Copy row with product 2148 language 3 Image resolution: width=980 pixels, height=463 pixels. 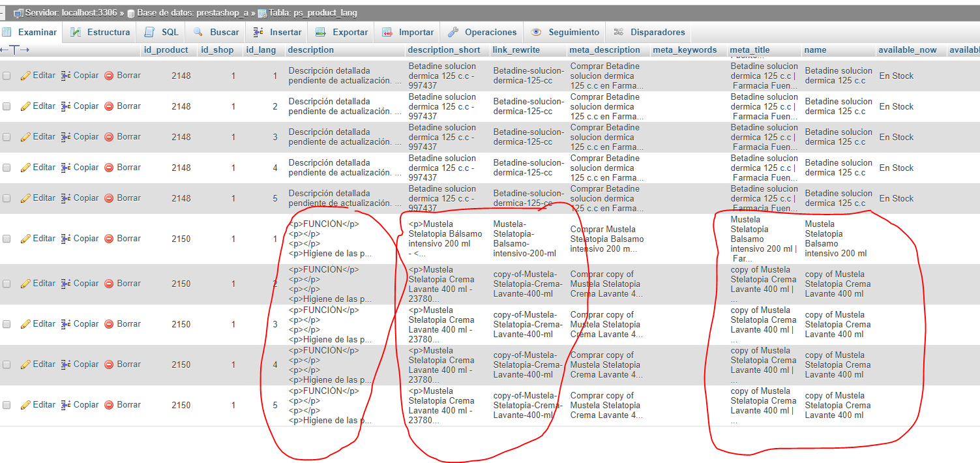(x=80, y=137)
